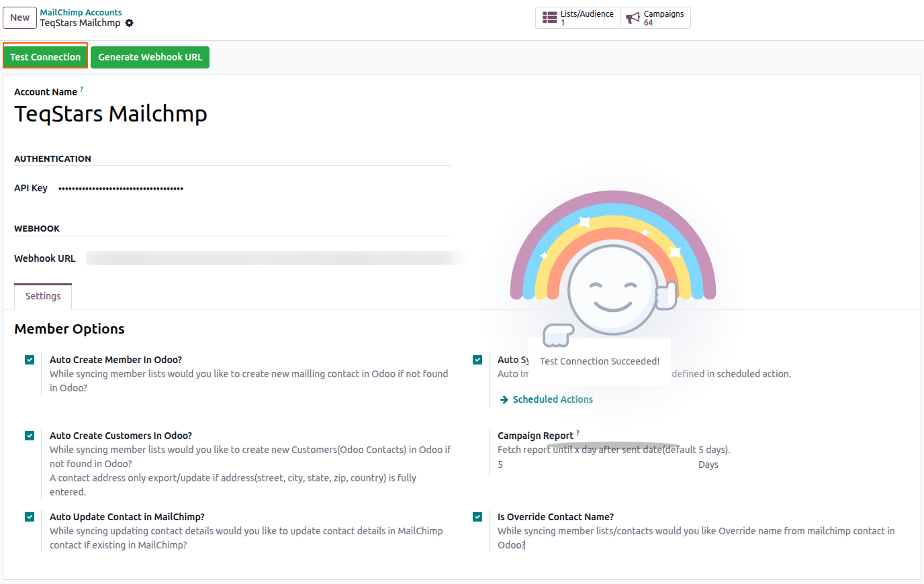
Task: Click the Campaigns megaphone icon
Action: tap(633, 18)
